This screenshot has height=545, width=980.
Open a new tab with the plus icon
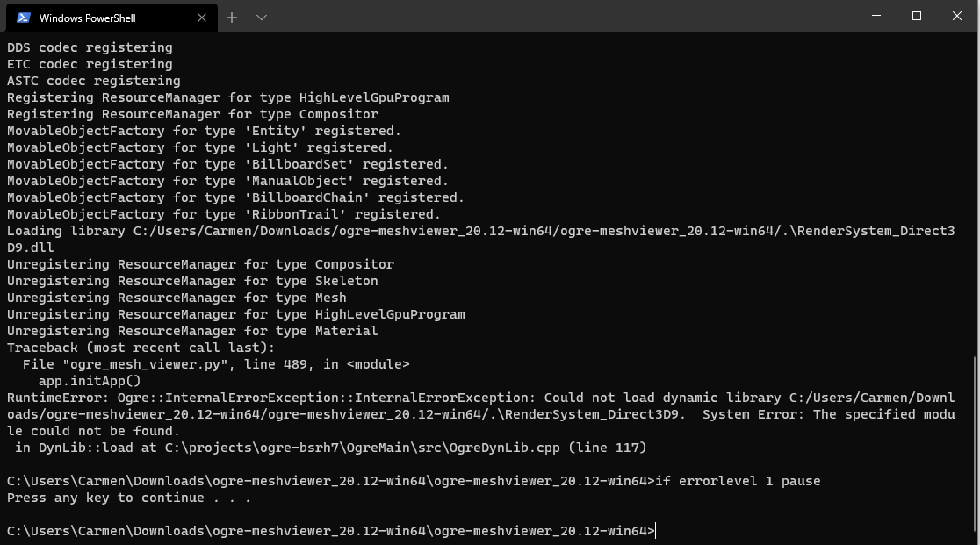click(232, 17)
